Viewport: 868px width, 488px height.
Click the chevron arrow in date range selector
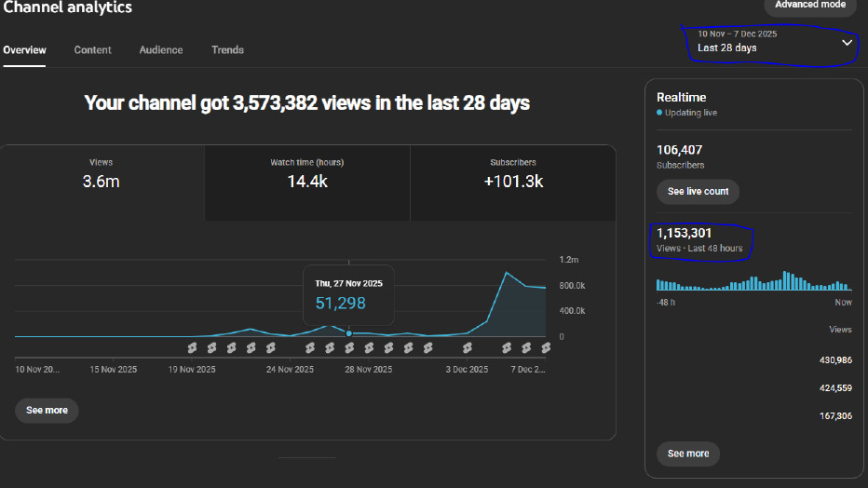click(847, 43)
